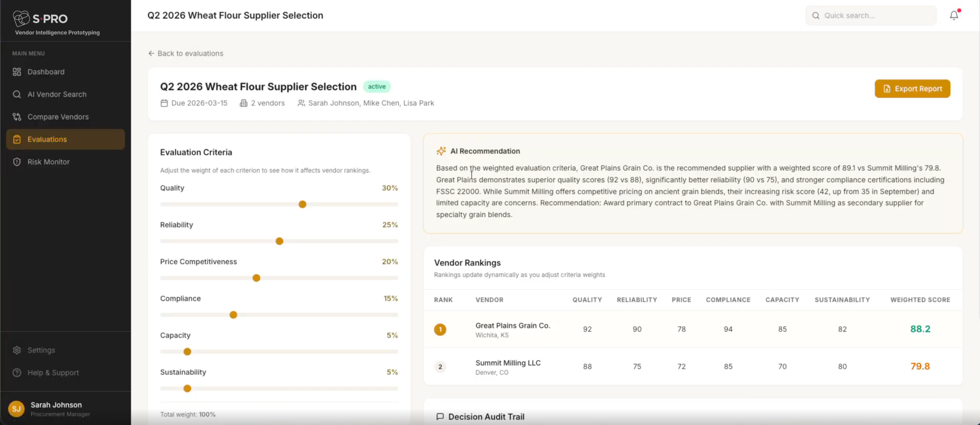Click the Help & Support question icon
This screenshot has height=425, width=980.
[x=17, y=373]
